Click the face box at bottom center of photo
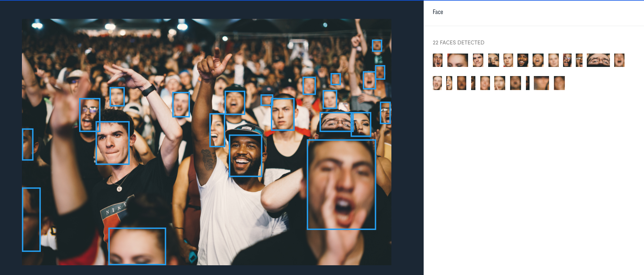Image resolution: width=644 pixels, height=275 pixels. click(137, 246)
